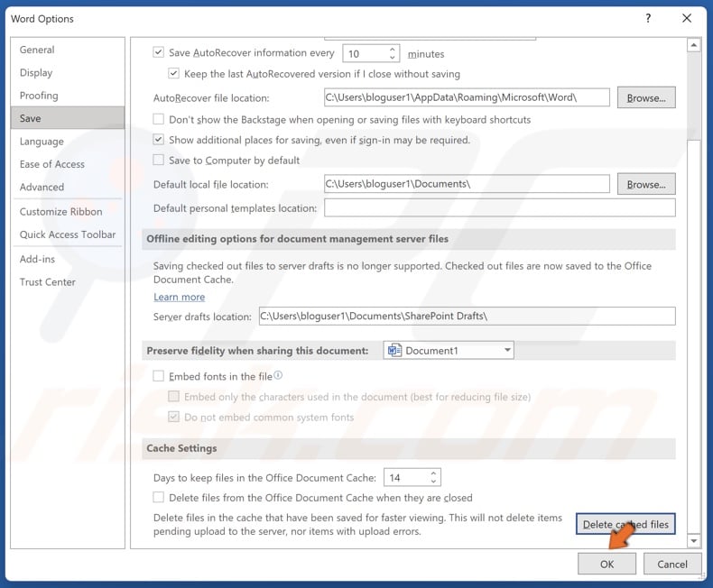Click the AutoRecover file location field

(x=467, y=97)
